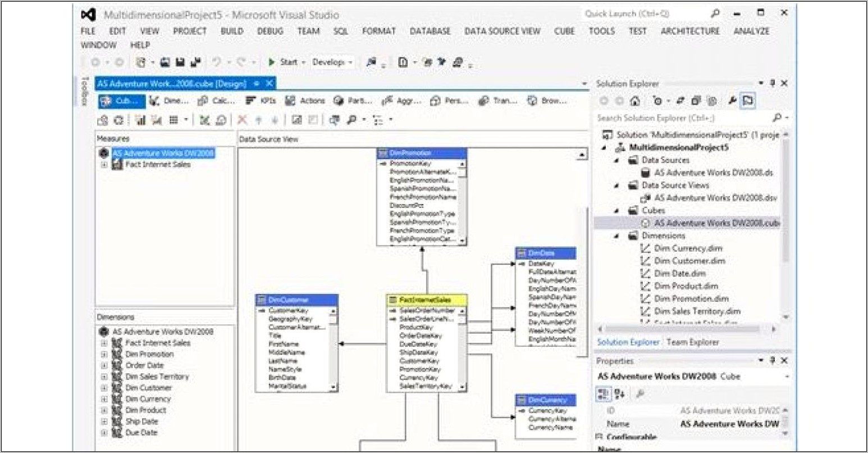The width and height of the screenshot is (868, 453).
Task: Pin the Solution Explorer panel
Action: (773, 83)
